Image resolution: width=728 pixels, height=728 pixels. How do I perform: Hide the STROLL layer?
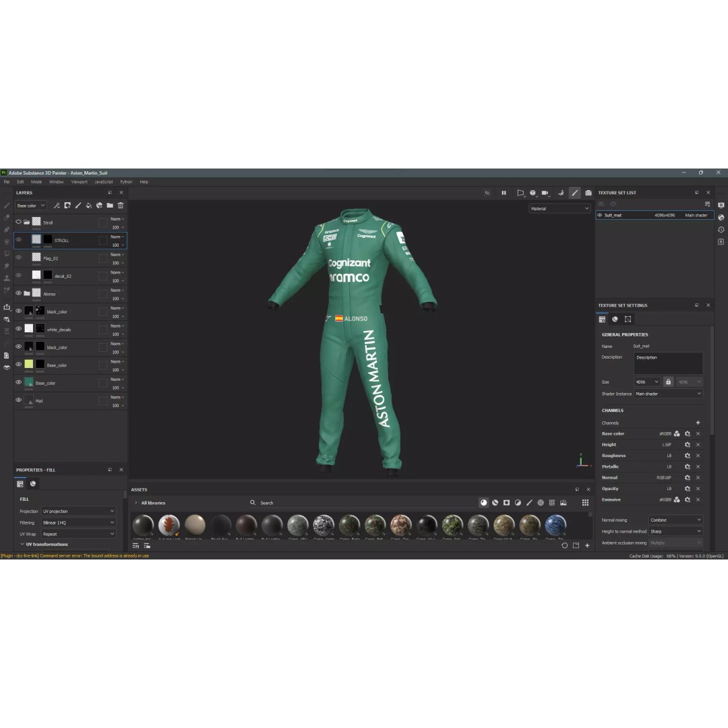[x=19, y=240]
